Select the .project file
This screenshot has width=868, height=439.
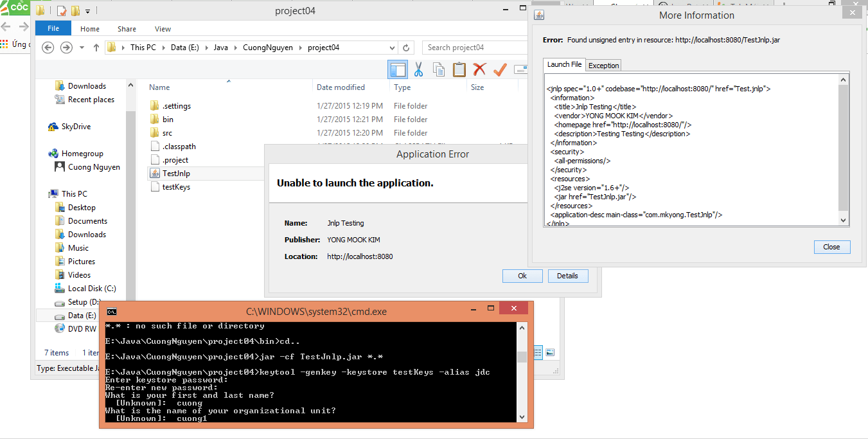point(175,160)
